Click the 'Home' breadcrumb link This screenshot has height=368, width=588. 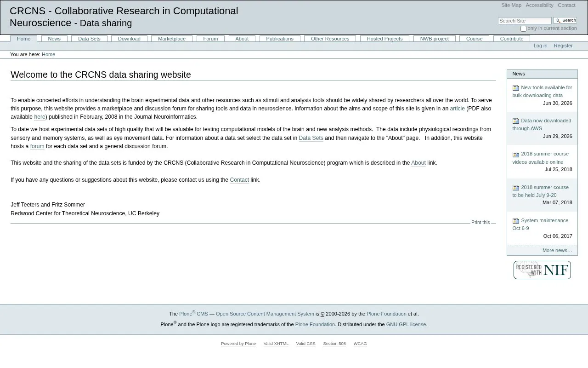pos(48,54)
